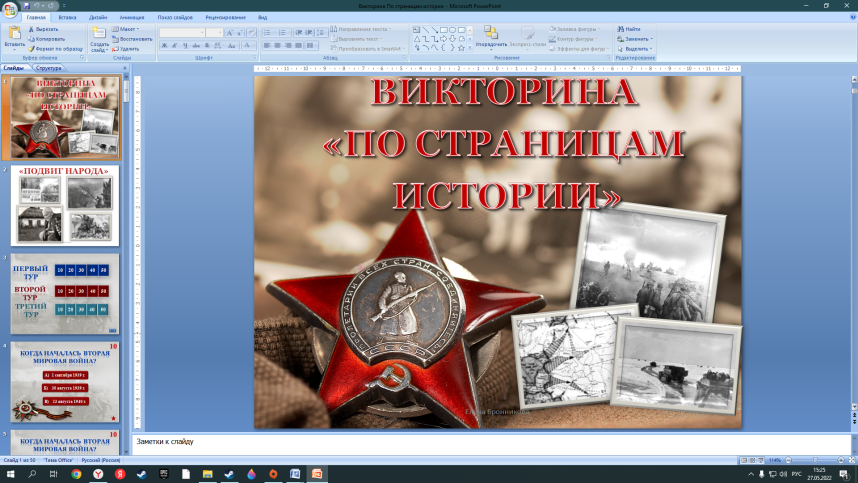Select the star shape in the shapes gallery

461,48
